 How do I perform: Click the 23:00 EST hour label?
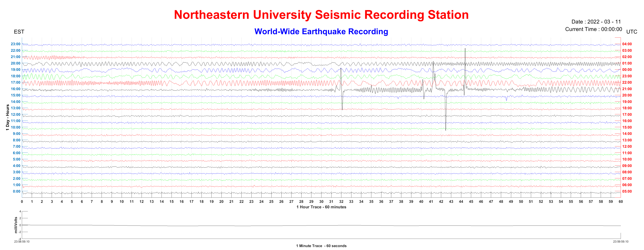pos(16,44)
